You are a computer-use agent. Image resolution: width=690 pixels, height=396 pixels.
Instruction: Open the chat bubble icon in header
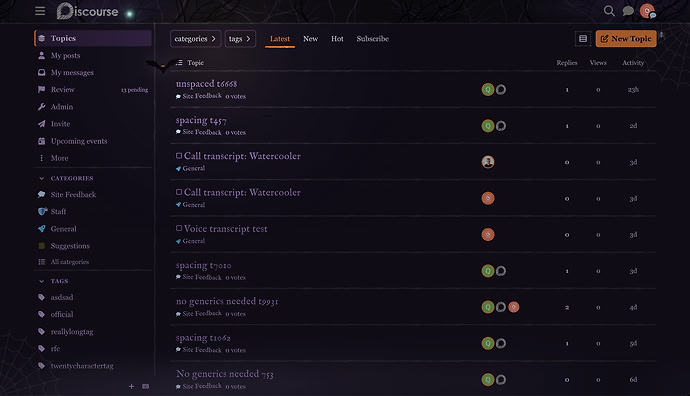[x=628, y=11]
